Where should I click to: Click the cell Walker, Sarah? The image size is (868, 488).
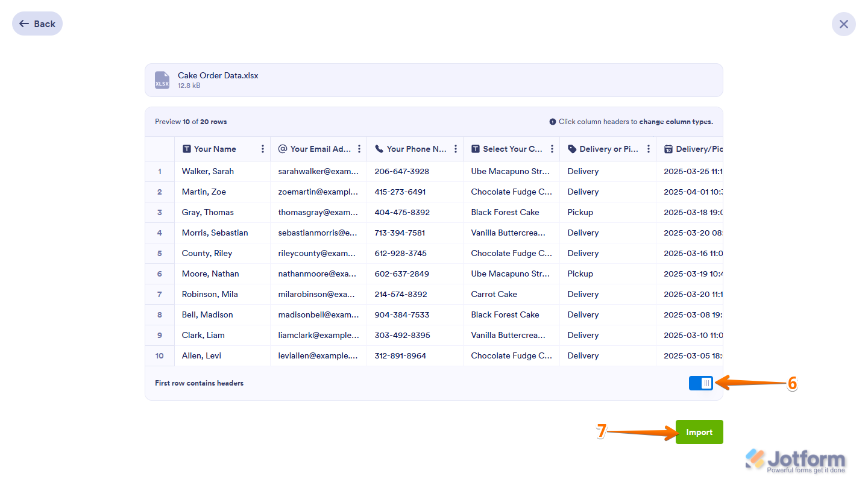point(222,171)
